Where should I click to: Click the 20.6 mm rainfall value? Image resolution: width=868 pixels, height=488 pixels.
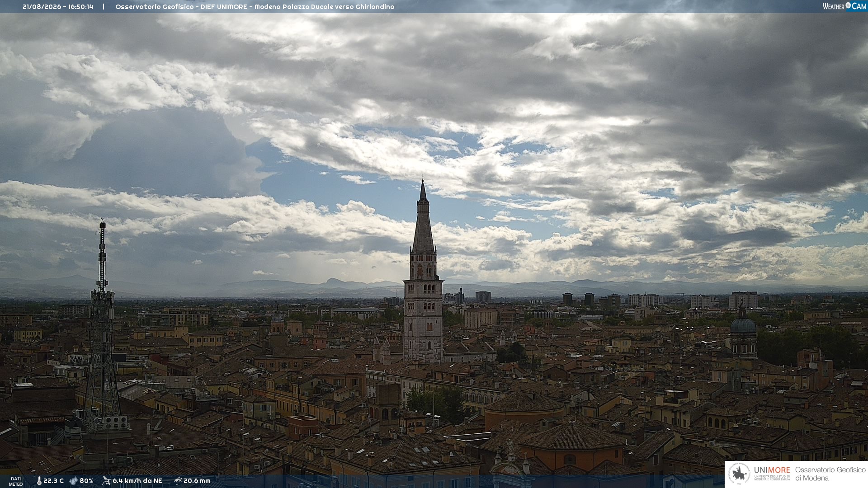click(x=197, y=481)
